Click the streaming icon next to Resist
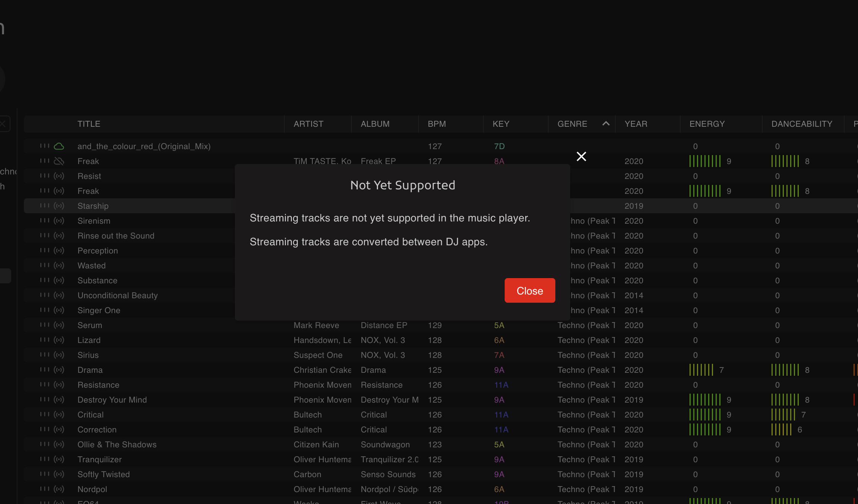Viewport: 858px width, 504px height. (x=59, y=176)
